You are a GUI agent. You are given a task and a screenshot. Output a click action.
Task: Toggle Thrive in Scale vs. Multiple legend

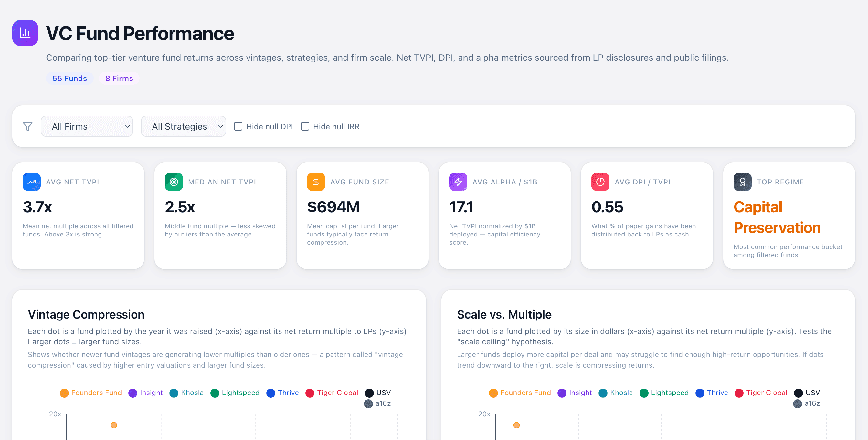pos(712,393)
